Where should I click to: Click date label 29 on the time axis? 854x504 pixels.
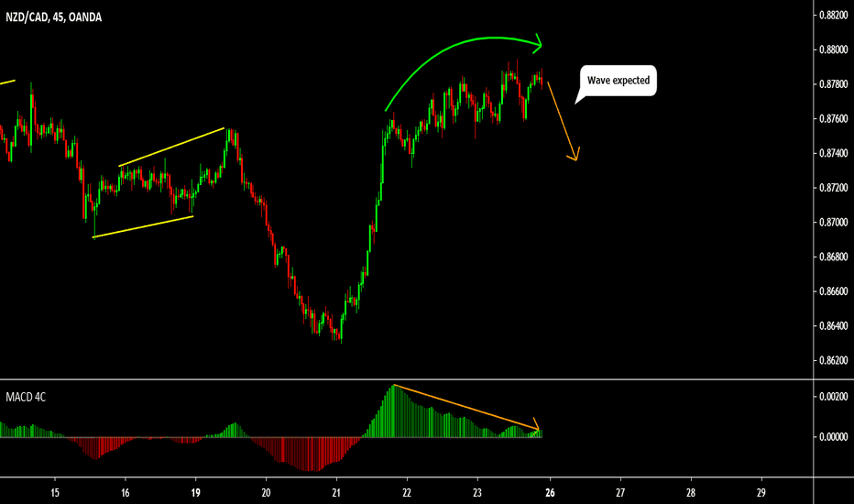tap(761, 493)
